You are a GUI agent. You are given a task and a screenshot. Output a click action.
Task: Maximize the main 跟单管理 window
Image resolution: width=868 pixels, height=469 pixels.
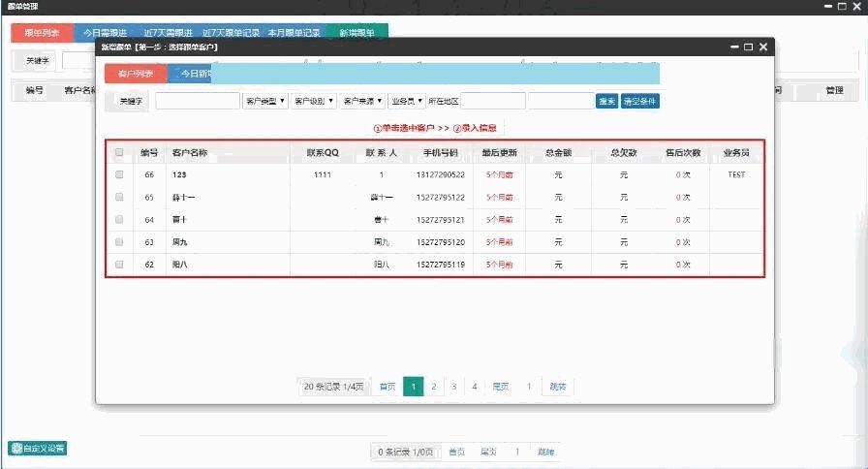click(x=841, y=7)
